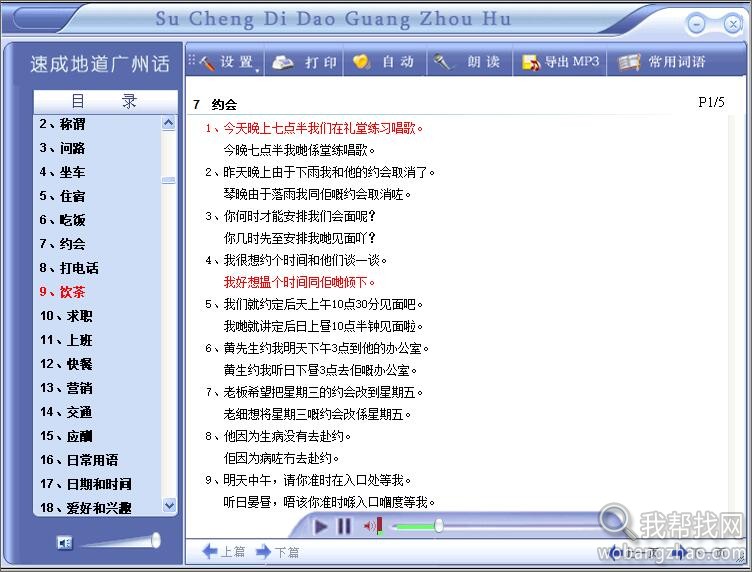Select sentence 5 我们就约定后天上午10点30分见面吧

click(x=314, y=304)
